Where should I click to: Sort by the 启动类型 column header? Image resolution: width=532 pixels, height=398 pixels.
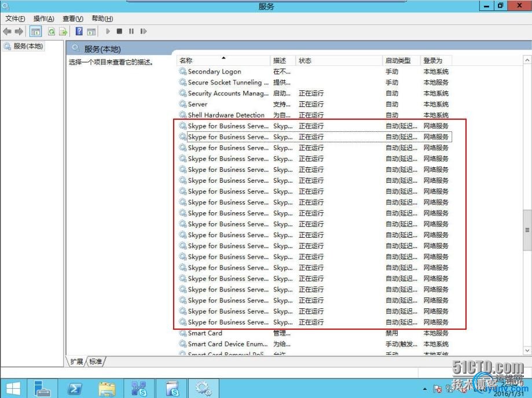point(402,61)
